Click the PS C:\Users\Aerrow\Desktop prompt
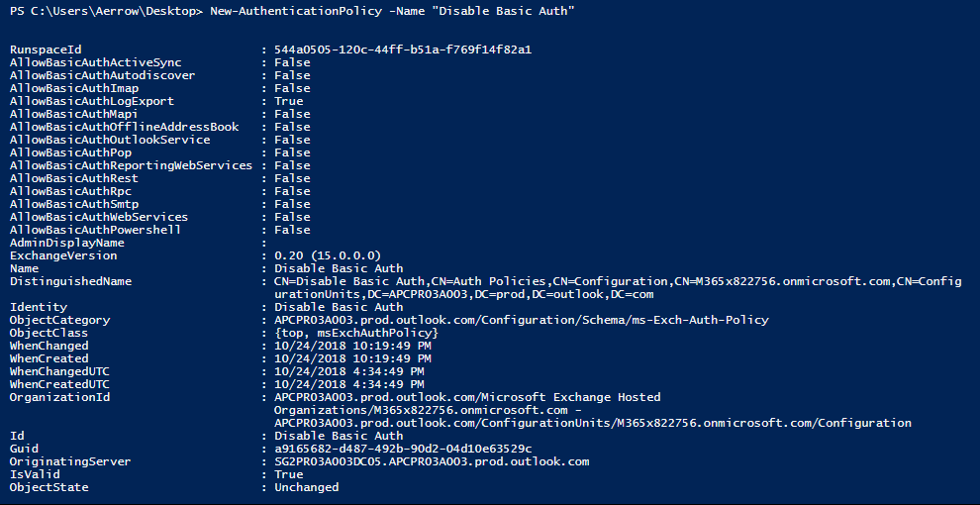 (106, 11)
